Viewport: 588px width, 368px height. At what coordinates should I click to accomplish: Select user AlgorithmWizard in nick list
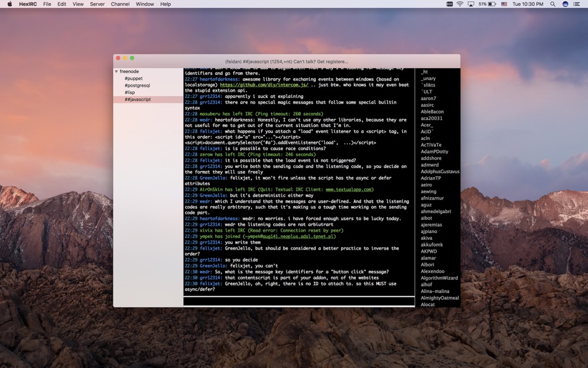pos(439,278)
